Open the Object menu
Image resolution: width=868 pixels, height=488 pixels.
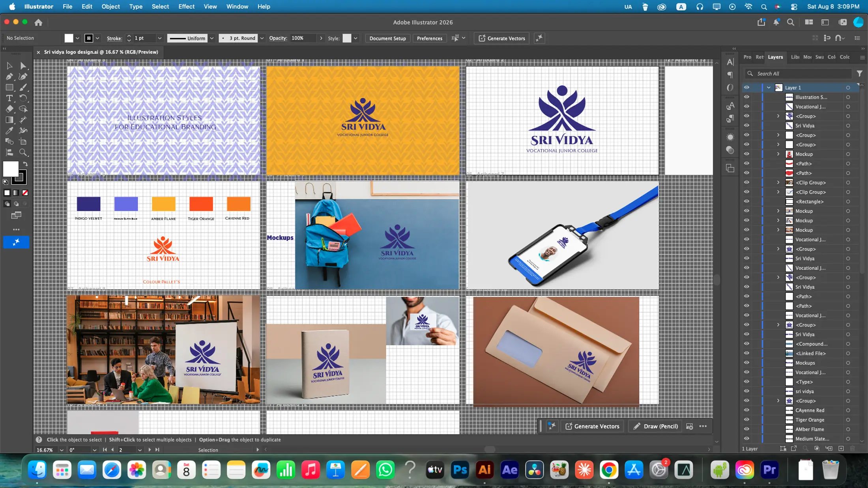click(x=110, y=6)
